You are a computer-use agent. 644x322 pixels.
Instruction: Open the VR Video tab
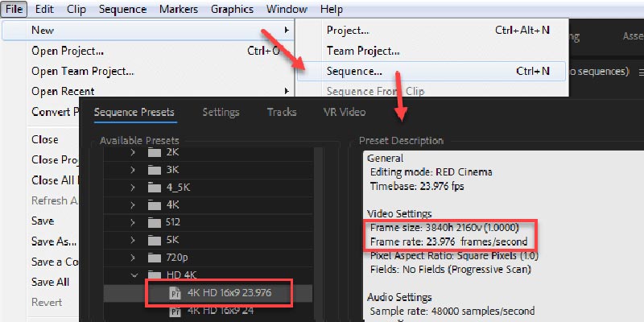(344, 112)
